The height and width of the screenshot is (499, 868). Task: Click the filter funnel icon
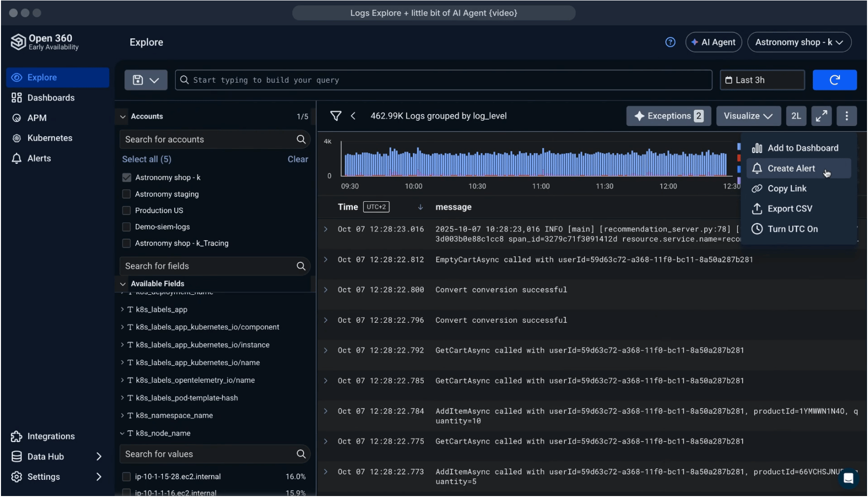tap(337, 116)
